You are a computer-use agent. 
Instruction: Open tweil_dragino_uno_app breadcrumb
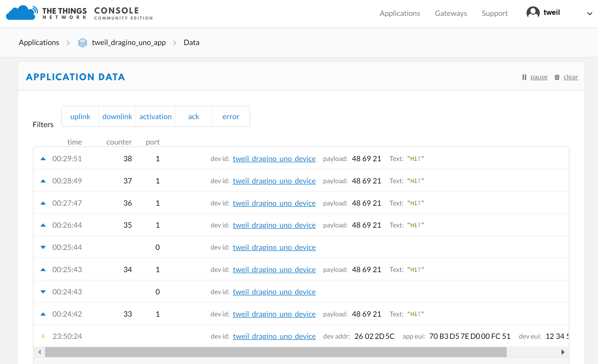[129, 42]
